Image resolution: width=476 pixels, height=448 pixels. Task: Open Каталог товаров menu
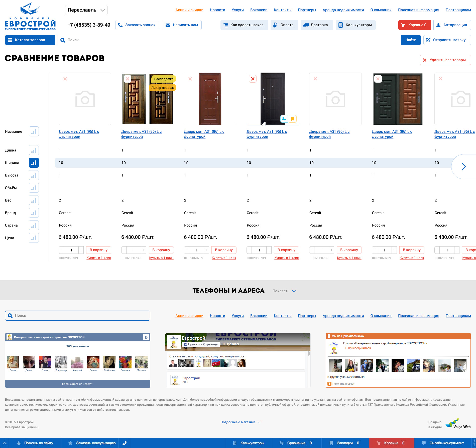30,40
